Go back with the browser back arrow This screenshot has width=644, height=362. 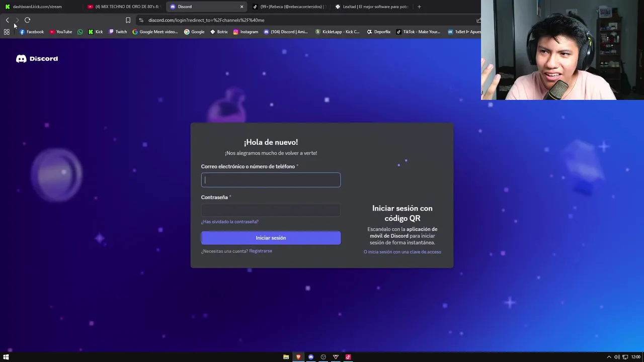[x=7, y=20]
